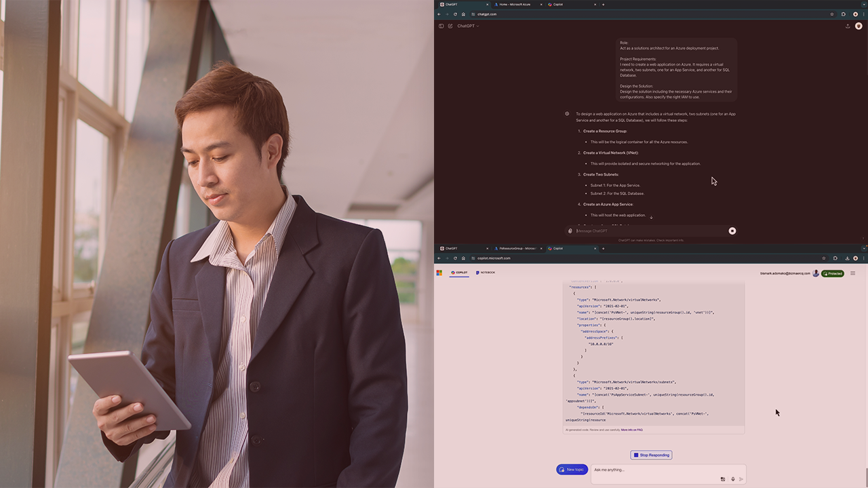The image size is (868, 488).
Task: Share the ChatGPT conversation via upload icon
Action: (x=848, y=26)
